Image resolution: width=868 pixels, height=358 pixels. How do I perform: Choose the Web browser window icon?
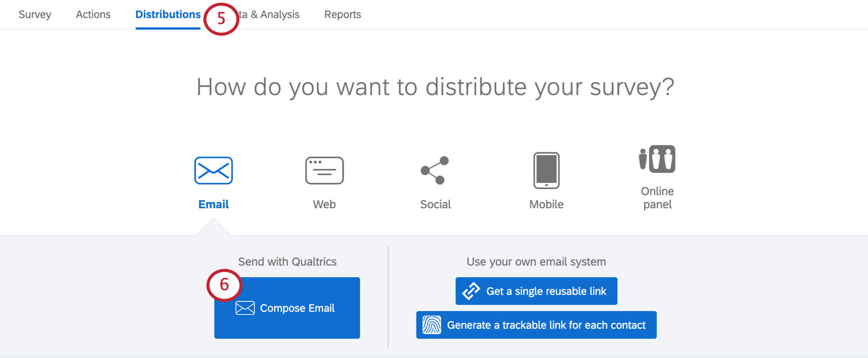[x=324, y=170]
